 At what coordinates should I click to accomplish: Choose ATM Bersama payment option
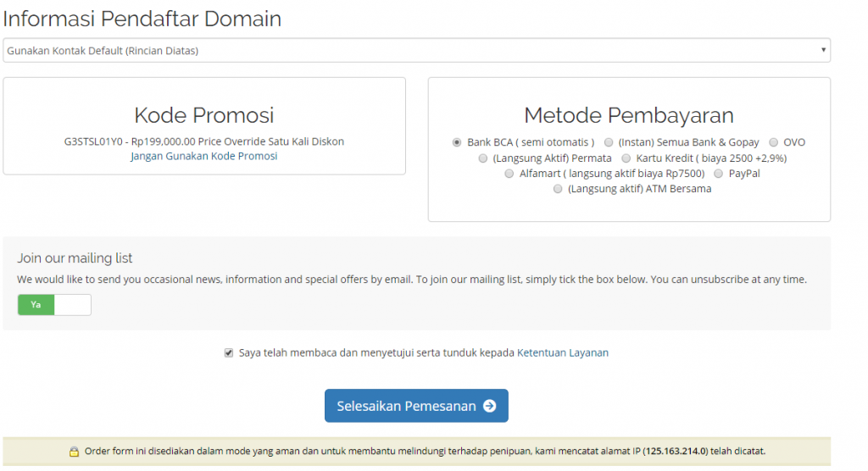click(x=558, y=190)
